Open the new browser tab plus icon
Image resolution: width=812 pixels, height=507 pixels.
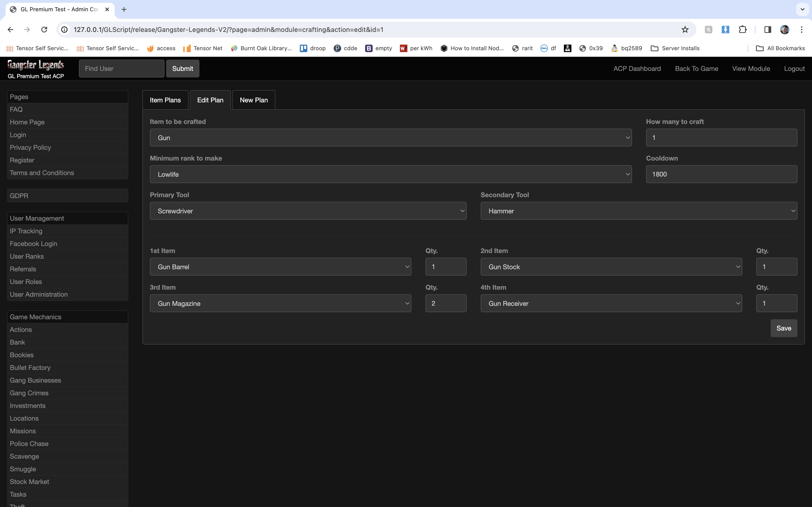124,9
